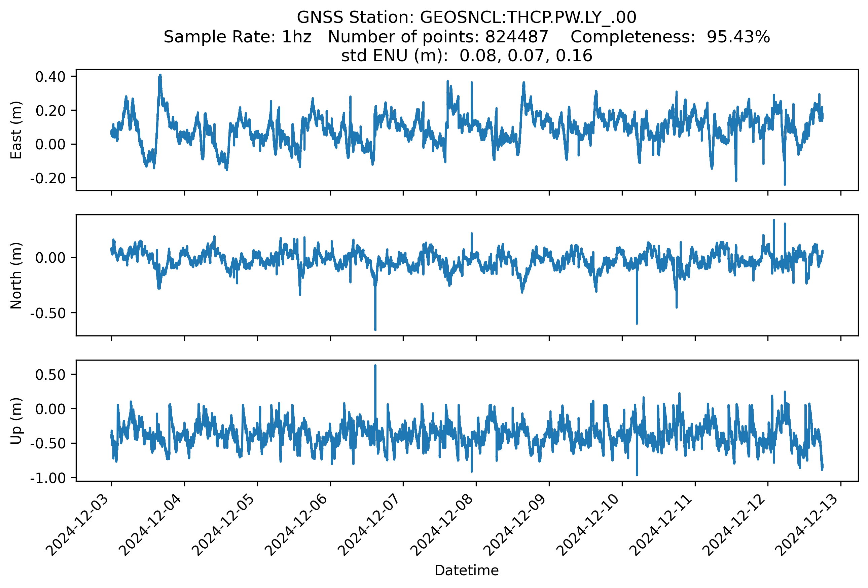Click the Completeness 95.43% text

(670, 37)
